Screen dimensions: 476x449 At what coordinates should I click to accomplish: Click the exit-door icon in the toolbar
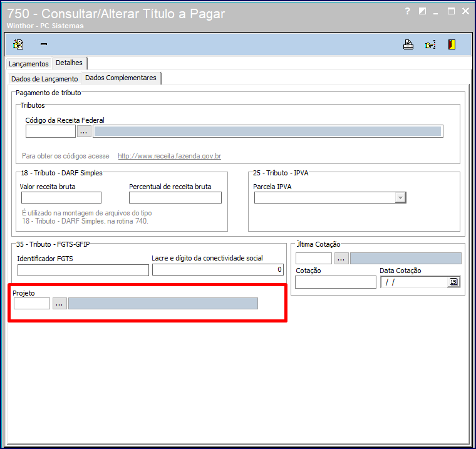pos(452,44)
